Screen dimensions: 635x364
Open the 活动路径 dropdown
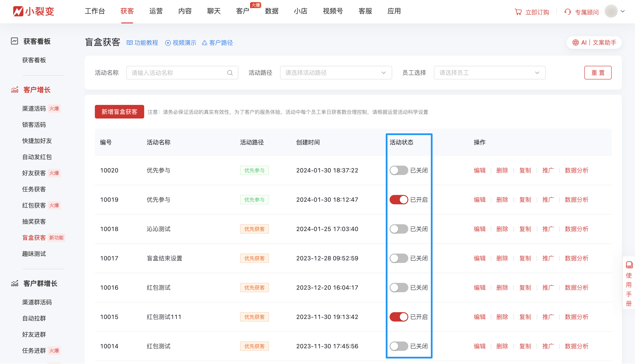pos(336,73)
